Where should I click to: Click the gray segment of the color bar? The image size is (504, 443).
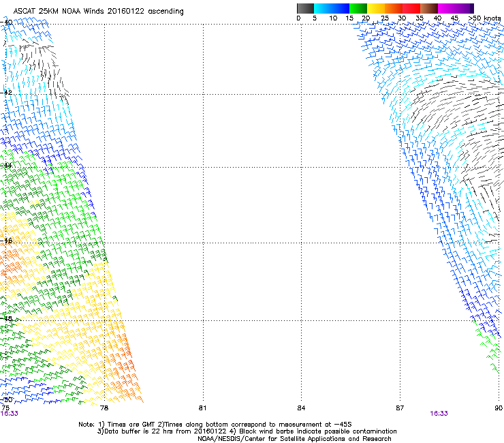click(x=305, y=8)
